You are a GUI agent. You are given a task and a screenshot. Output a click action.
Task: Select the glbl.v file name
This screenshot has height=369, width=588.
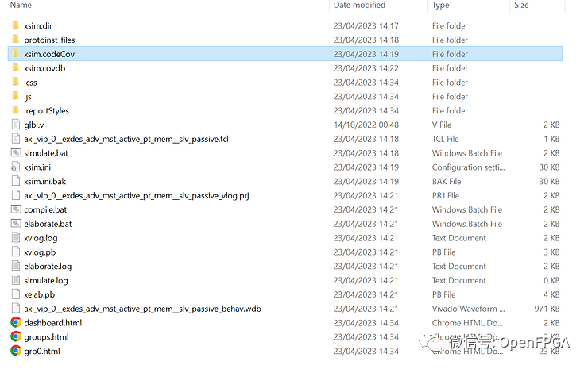pyautogui.click(x=33, y=125)
